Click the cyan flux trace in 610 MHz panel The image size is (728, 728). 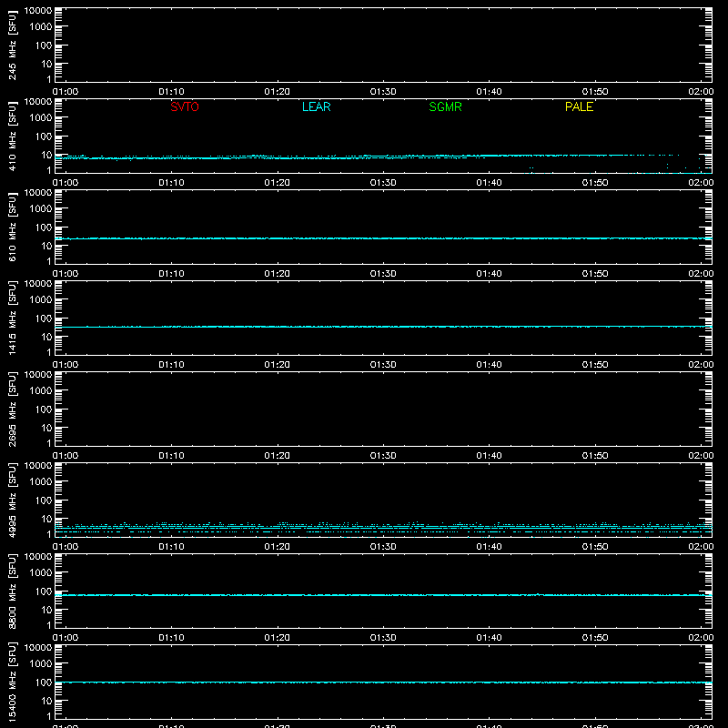tap(383, 238)
